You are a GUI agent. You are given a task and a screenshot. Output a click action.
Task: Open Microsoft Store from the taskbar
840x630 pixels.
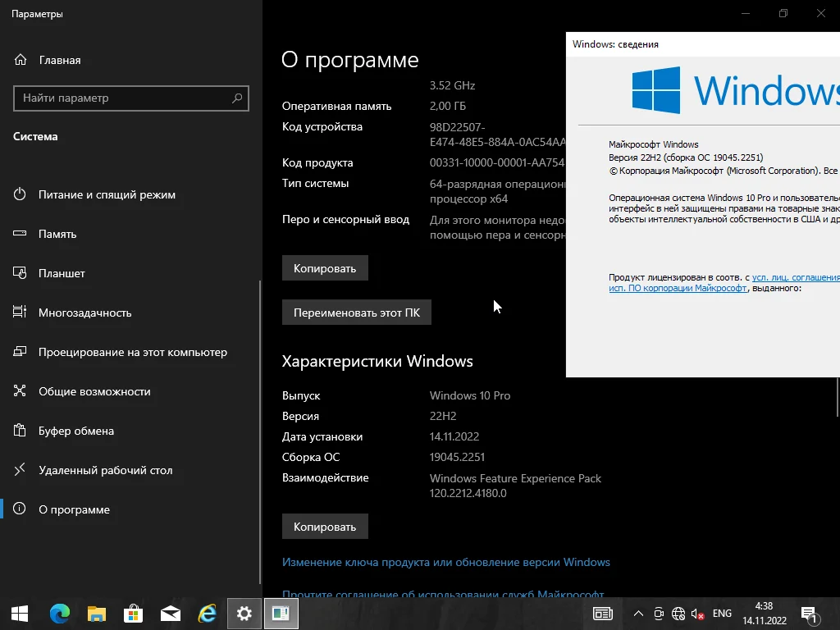pyautogui.click(x=134, y=614)
